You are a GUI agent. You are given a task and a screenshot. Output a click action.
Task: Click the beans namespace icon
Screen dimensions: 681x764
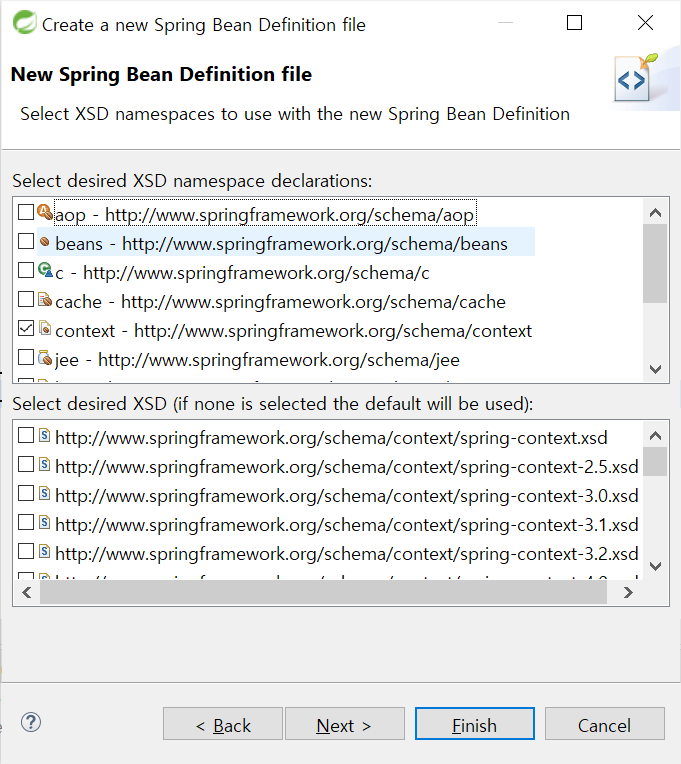[x=45, y=241]
